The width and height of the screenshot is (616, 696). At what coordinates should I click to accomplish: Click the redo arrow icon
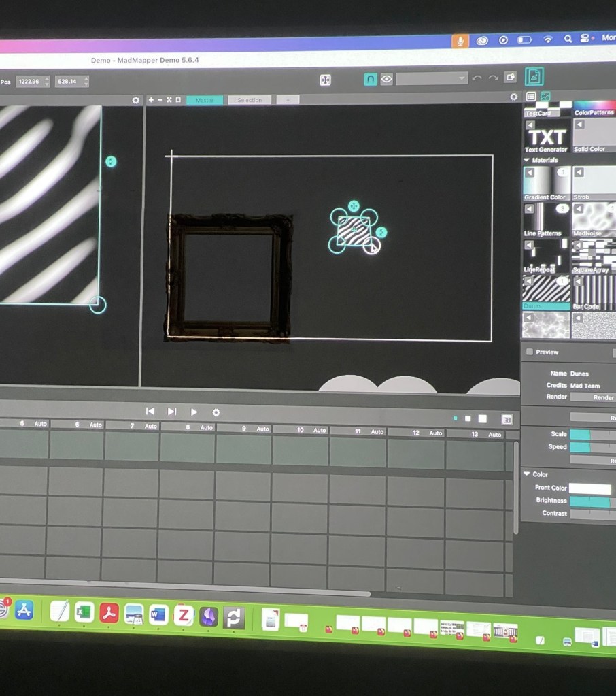[x=493, y=78]
